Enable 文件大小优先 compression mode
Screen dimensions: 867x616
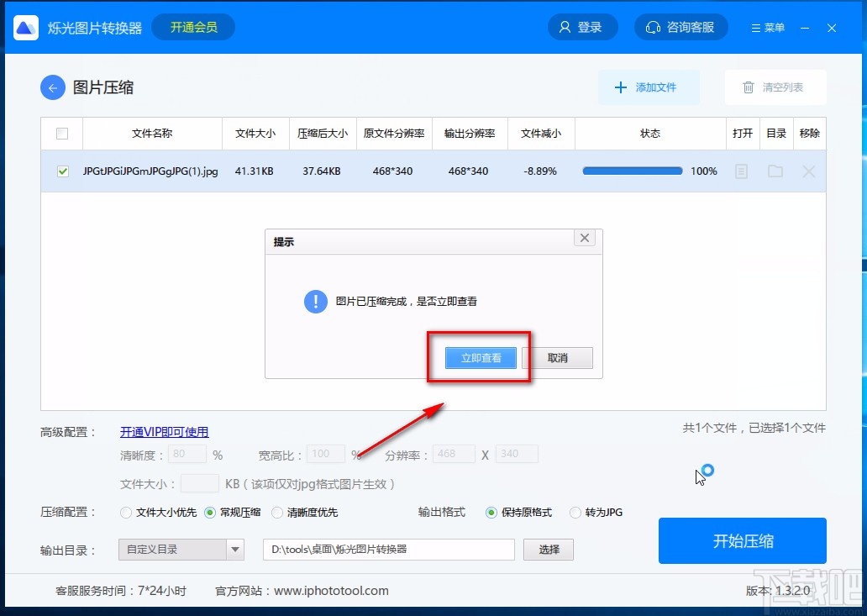click(x=126, y=513)
